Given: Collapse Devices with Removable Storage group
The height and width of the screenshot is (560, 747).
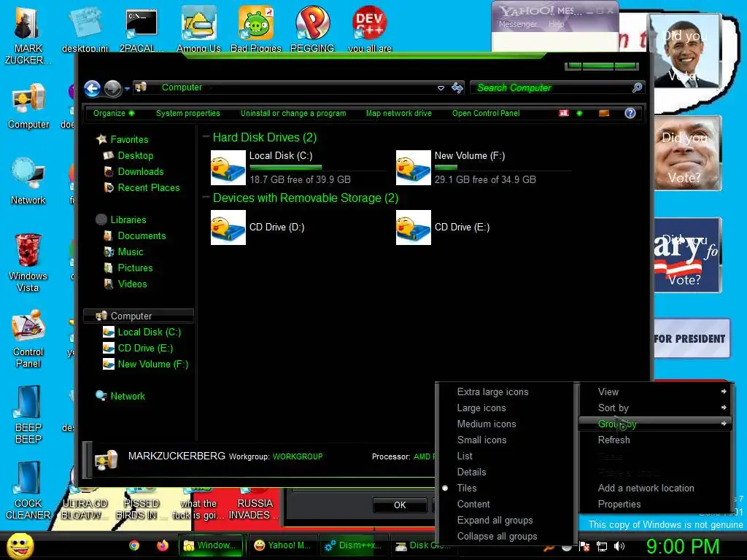Looking at the screenshot, I should click(206, 198).
